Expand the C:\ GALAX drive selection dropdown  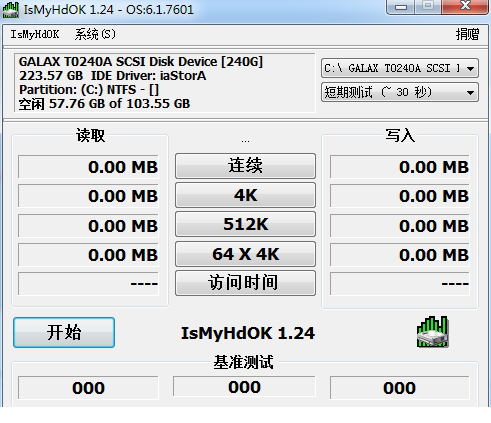pos(400,68)
